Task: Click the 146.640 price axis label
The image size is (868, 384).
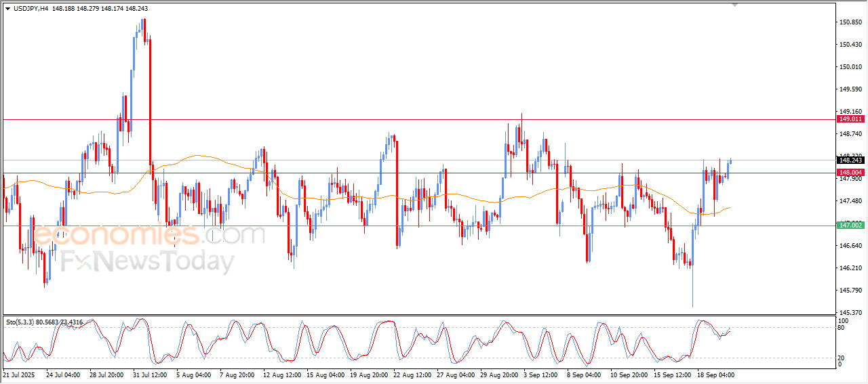Action: (851, 246)
